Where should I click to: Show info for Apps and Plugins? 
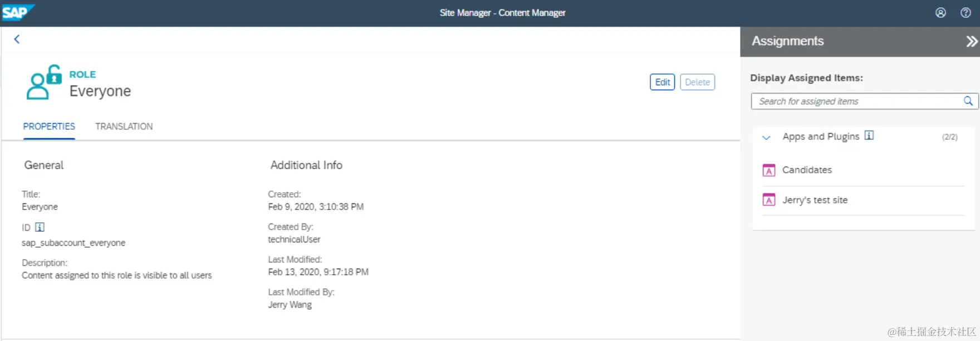[x=869, y=135]
